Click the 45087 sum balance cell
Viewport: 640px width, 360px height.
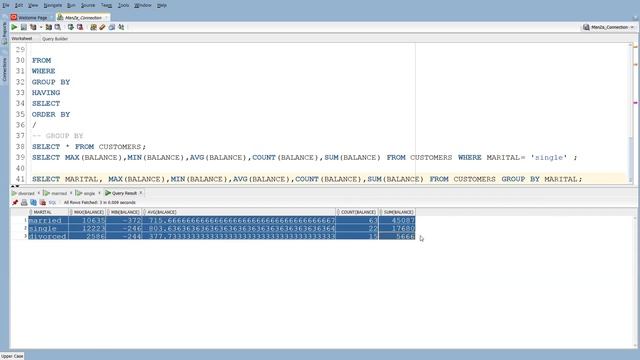click(398, 220)
